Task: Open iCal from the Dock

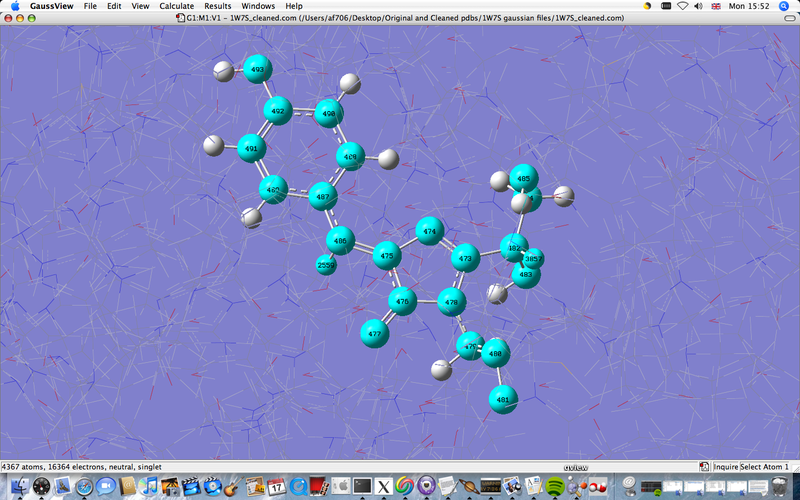Action: (x=277, y=486)
